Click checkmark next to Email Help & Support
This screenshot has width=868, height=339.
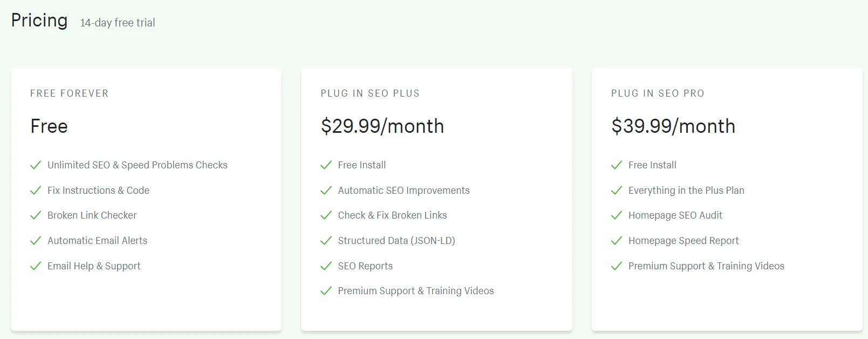[x=36, y=266]
